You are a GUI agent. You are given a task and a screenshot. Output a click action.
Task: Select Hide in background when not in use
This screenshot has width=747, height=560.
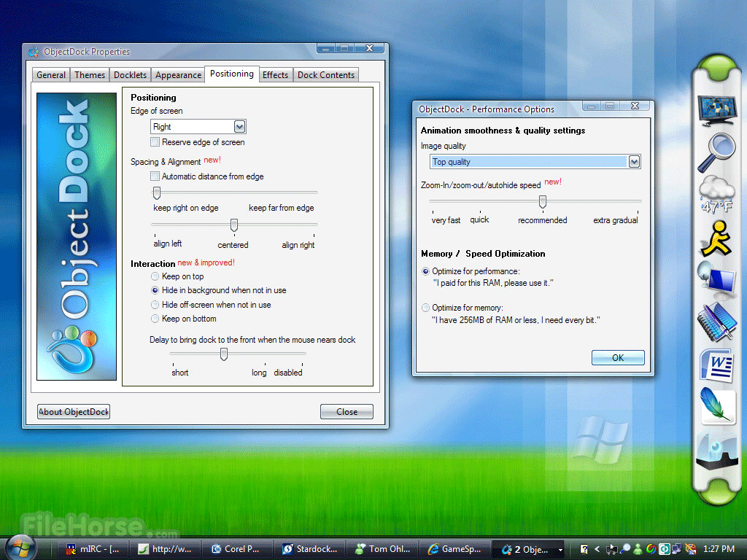click(155, 290)
